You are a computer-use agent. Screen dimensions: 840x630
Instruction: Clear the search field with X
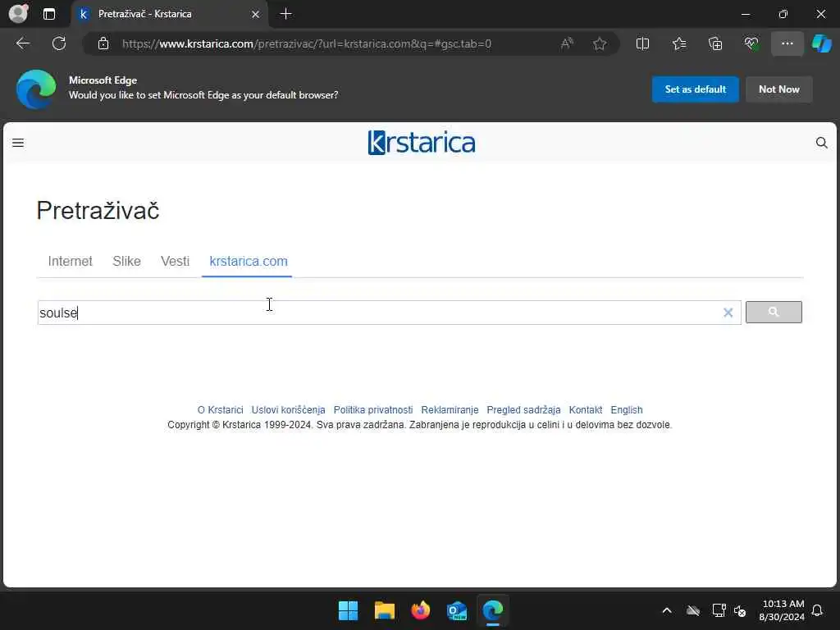click(728, 313)
